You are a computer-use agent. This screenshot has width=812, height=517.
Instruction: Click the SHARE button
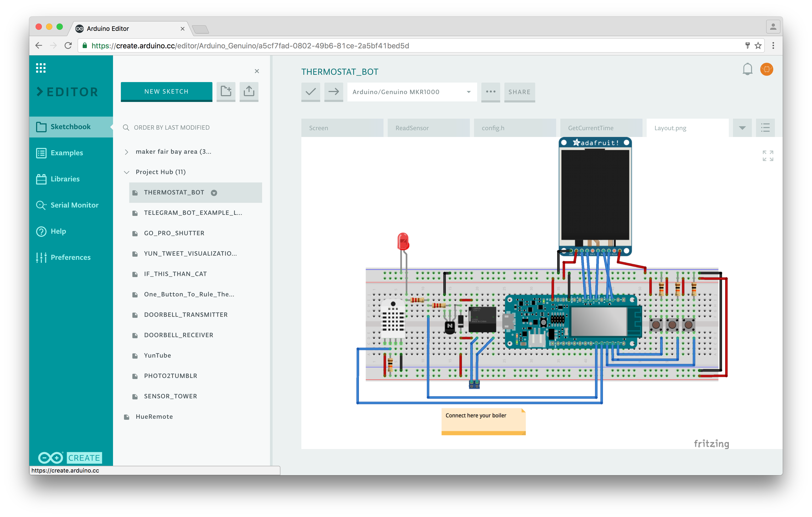pos(518,91)
